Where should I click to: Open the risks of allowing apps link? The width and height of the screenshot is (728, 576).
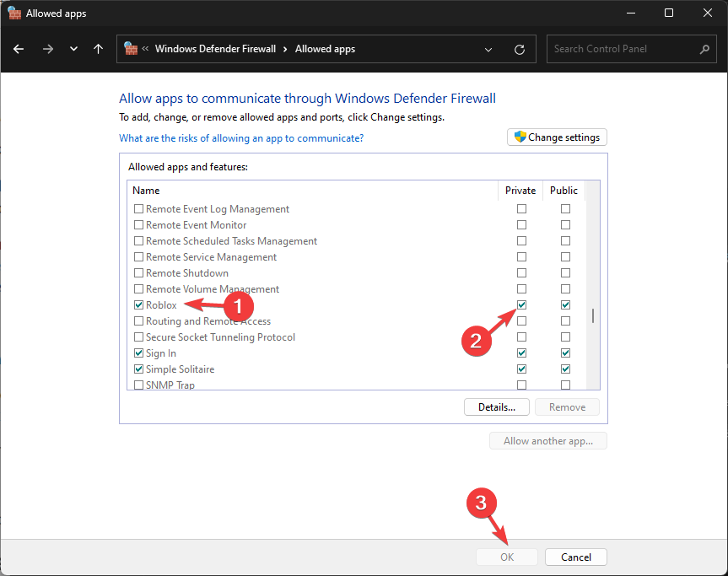(241, 138)
